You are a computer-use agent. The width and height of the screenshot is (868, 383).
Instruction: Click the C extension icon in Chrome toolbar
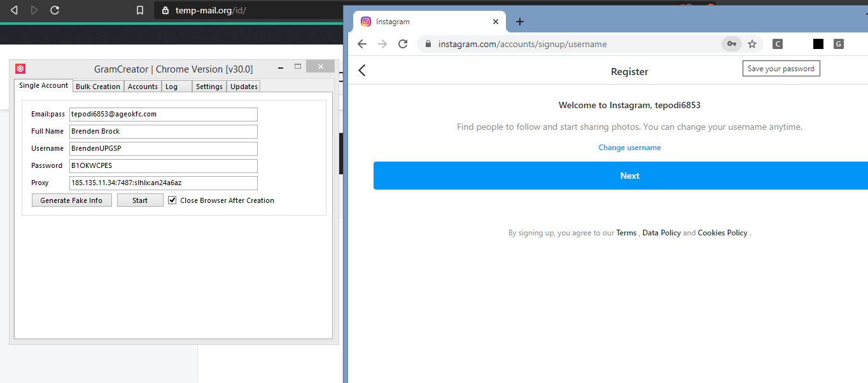coord(778,44)
